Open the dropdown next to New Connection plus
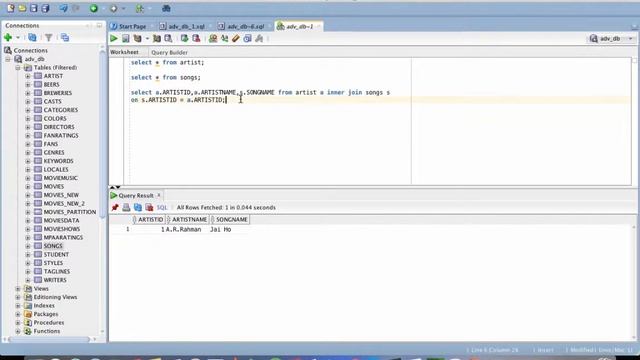640x360 pixels. click(x=18, y=38)
